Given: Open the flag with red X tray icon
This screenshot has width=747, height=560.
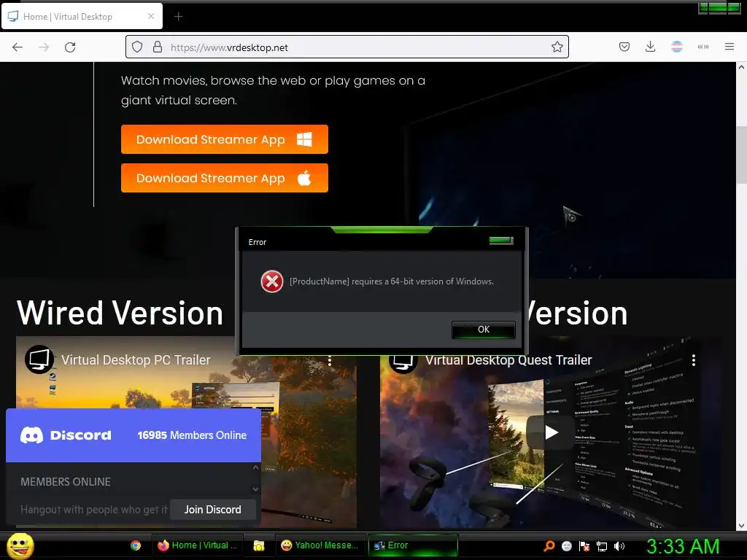Looking at the screenshot, I should point(584,546).
